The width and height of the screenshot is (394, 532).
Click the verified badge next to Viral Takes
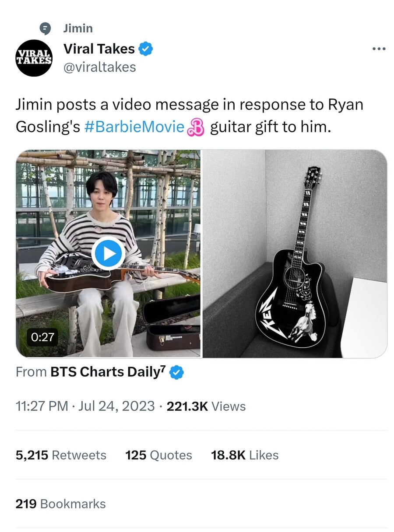(145, 49)
